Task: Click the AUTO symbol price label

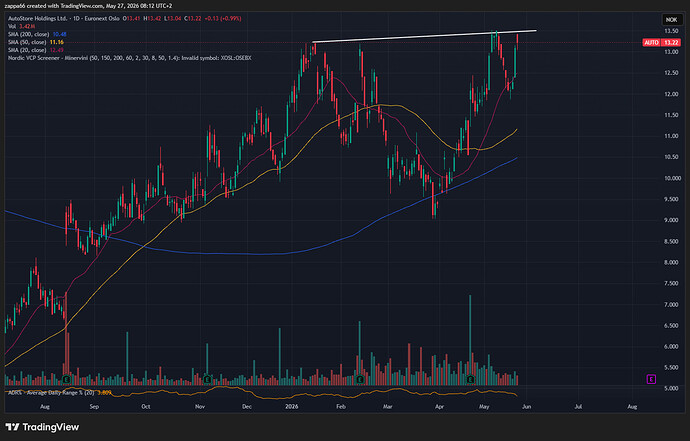Action: 651,43
